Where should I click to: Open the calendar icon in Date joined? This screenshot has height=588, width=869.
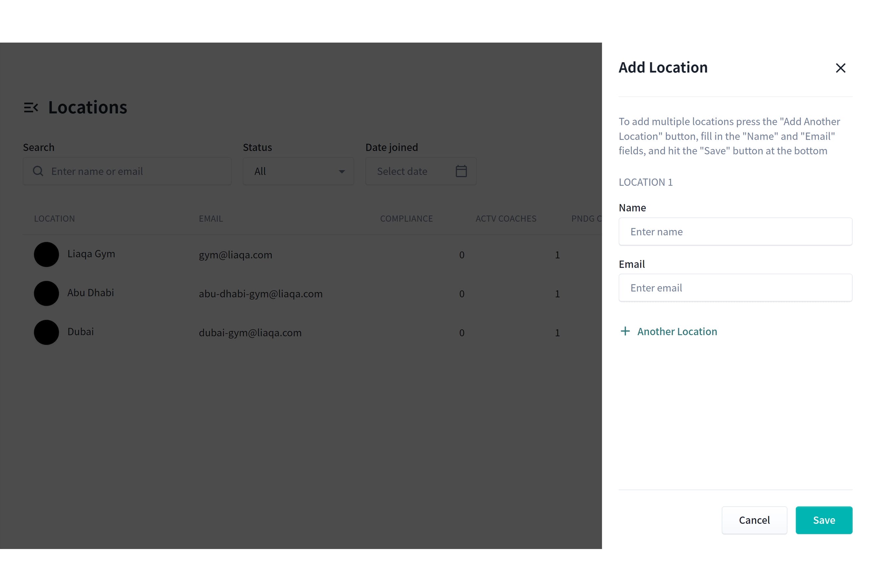pyautogui.click(x=461, y=171)
